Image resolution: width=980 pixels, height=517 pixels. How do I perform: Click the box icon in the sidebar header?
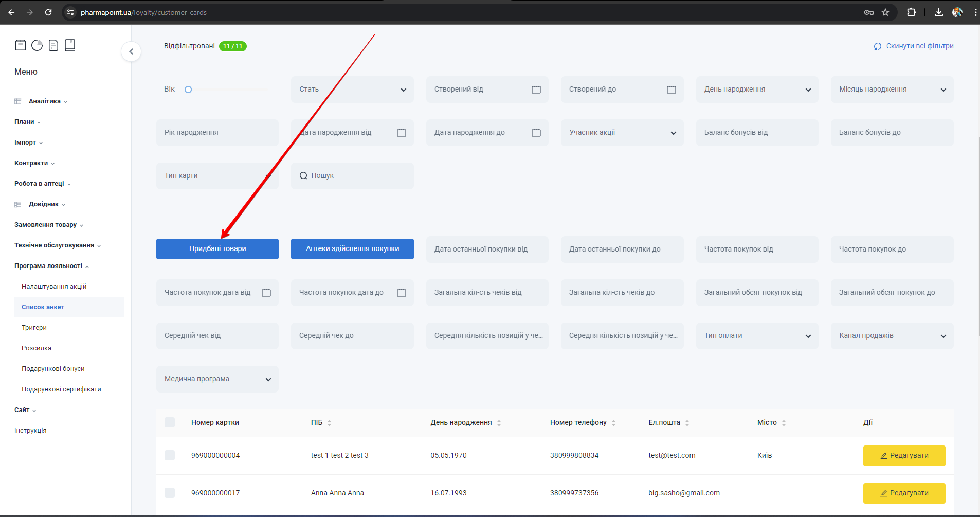click(21, 45)
